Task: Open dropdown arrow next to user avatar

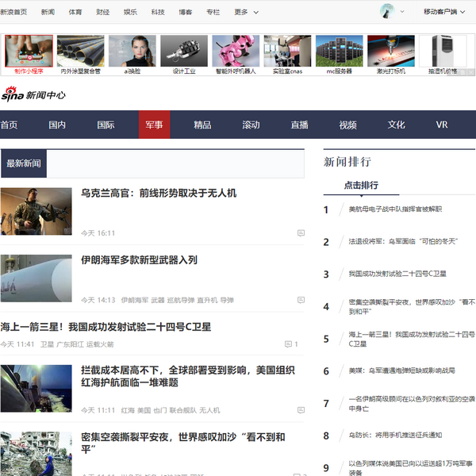Action: [x=402, y=13]
